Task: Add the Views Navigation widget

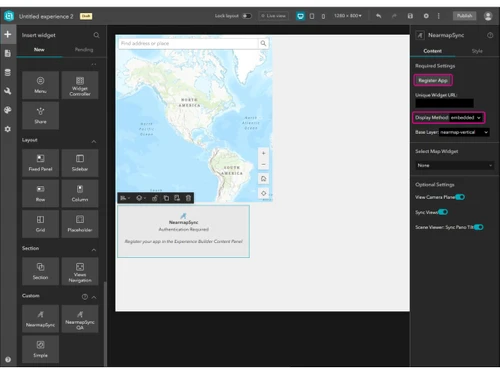Action: click(80, 271)
